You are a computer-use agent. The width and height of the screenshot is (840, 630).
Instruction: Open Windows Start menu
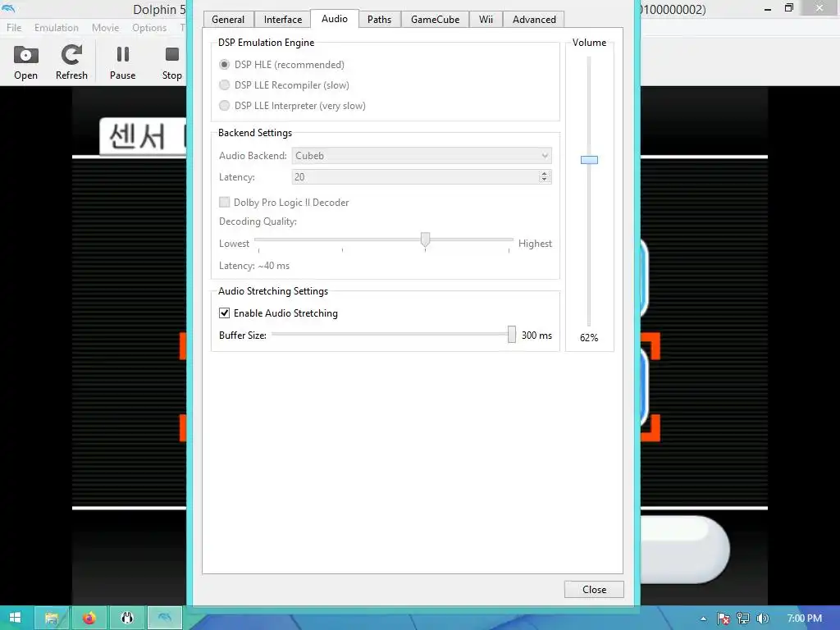click(15, 618)
